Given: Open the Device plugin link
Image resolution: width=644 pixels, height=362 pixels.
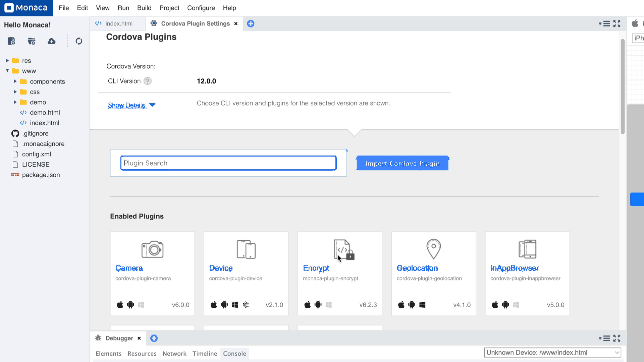Looking at the screenshot, I should point(221,268).
